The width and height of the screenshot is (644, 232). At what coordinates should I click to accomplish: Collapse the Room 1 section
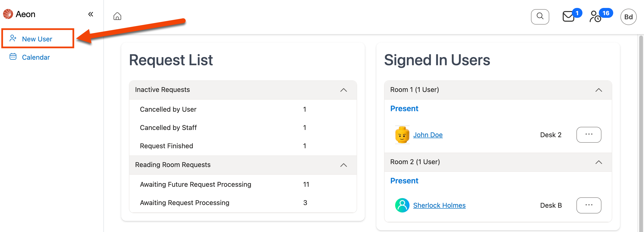click(599, 90)
